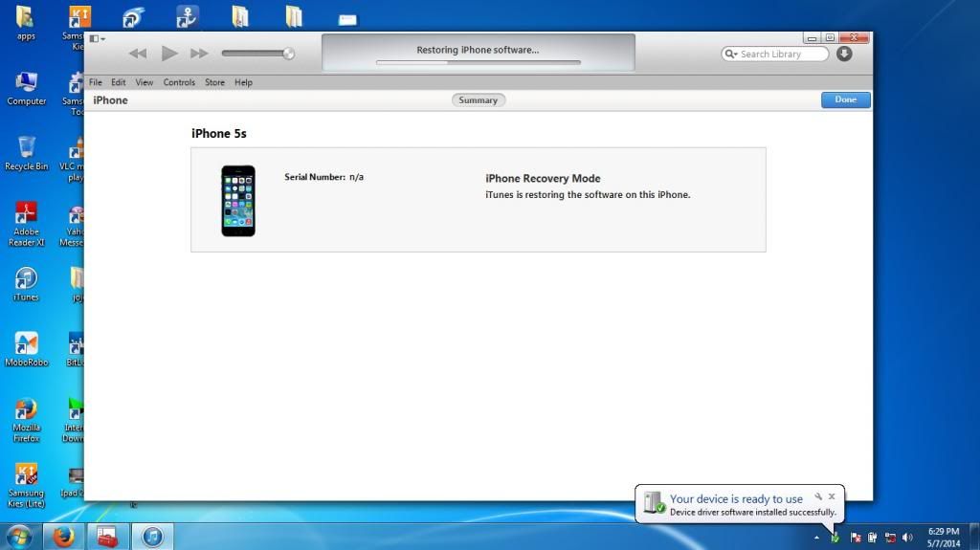Open the Controls menu

tap(179, 82)
